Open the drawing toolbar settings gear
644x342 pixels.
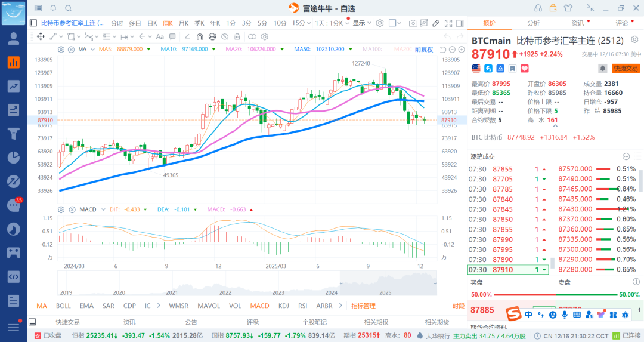(265, 36)
